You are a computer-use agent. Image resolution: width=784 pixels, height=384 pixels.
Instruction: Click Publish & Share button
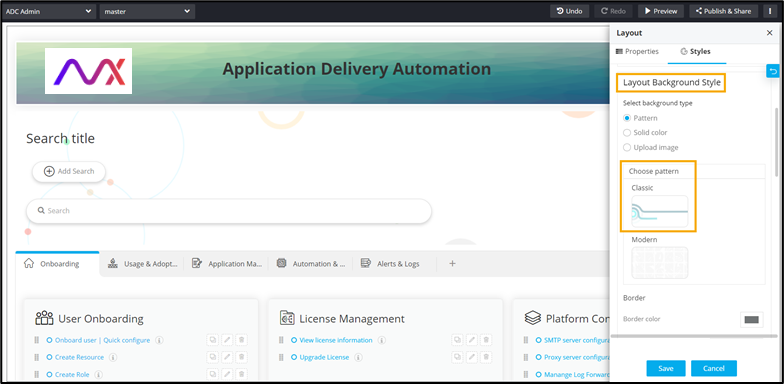click(723, 11)
